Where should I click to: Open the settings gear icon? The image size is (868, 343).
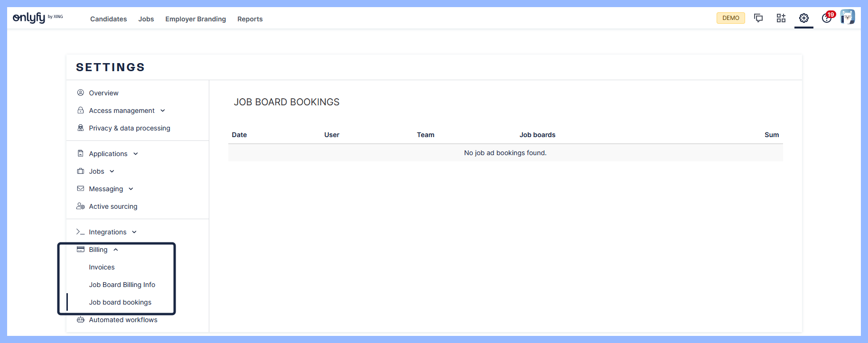click(803, 18)
